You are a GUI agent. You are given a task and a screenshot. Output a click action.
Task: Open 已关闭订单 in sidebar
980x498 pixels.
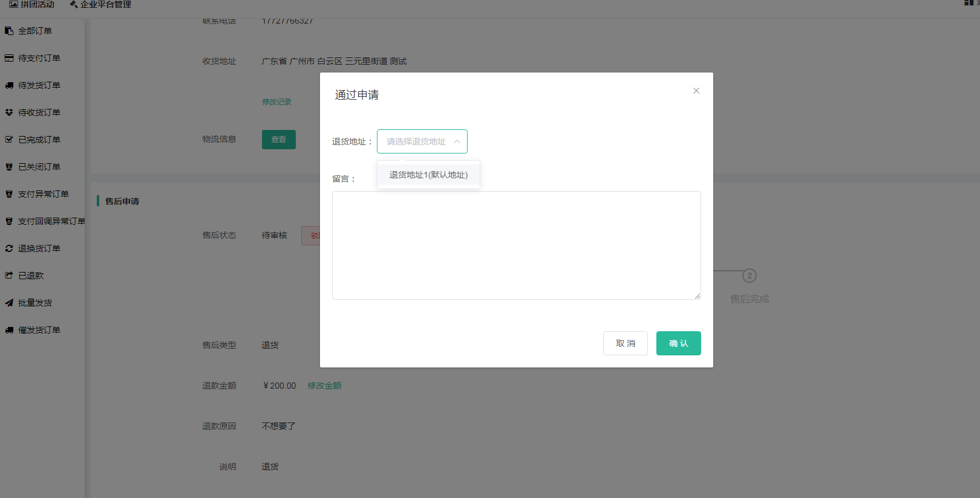pos(39,167)
